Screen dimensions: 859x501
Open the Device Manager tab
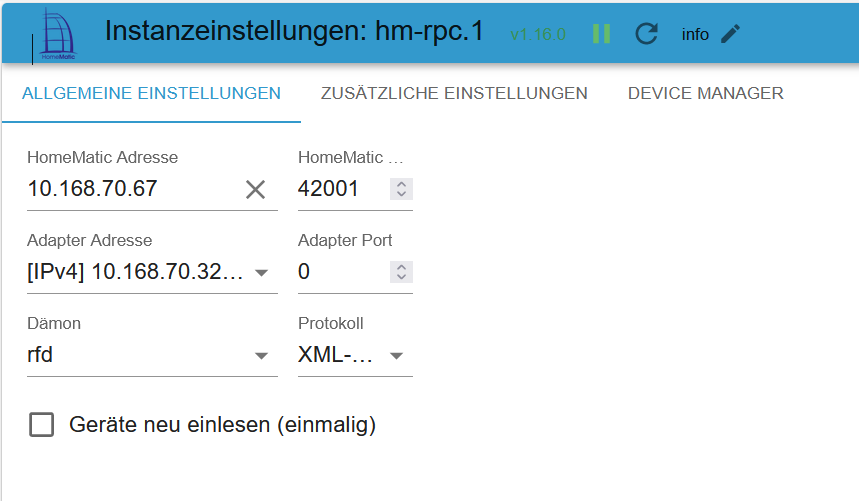click(x=706, y=93)
